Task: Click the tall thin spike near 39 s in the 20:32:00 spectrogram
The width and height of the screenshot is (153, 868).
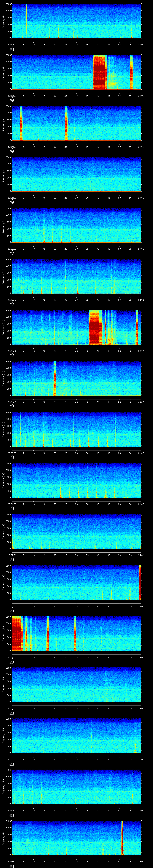Action: tap(96, 531)
